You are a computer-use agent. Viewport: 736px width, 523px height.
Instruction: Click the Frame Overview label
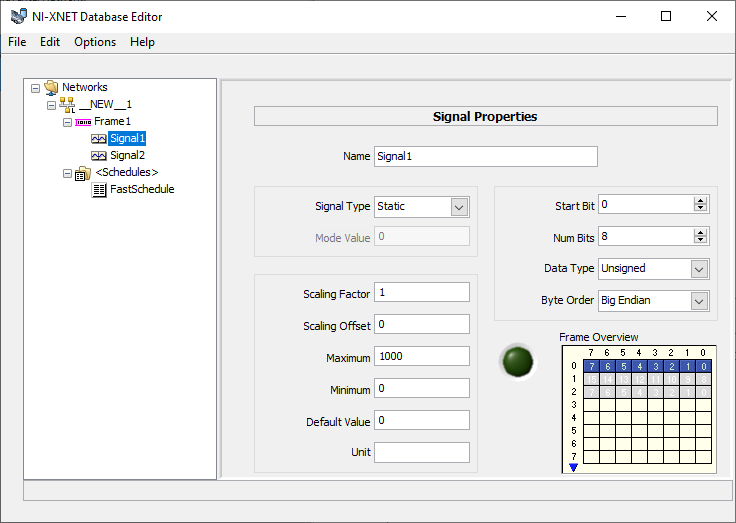598,337
